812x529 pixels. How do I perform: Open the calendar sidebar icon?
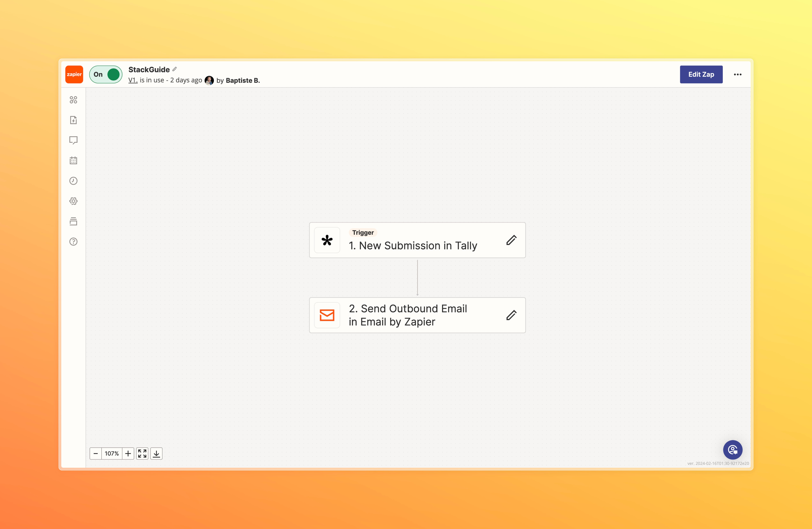[73, 160]
